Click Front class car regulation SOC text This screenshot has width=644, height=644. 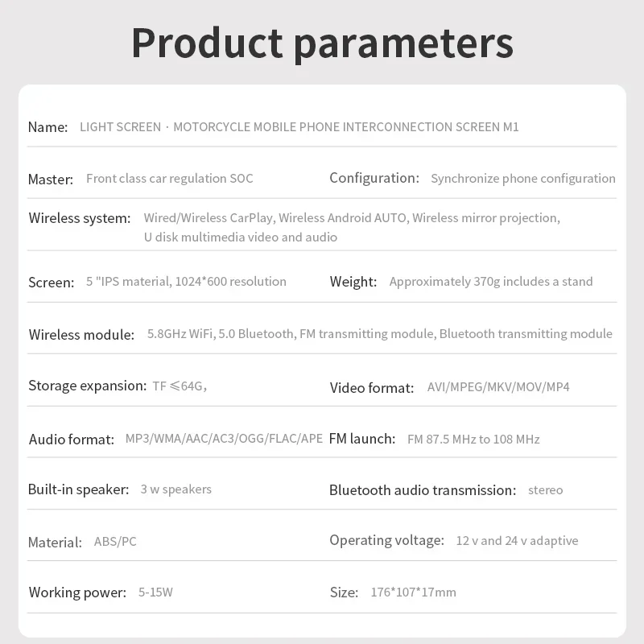170,178
